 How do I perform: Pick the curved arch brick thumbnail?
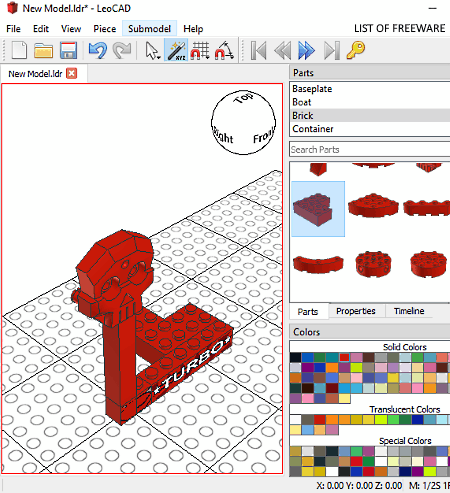[318, 264]
